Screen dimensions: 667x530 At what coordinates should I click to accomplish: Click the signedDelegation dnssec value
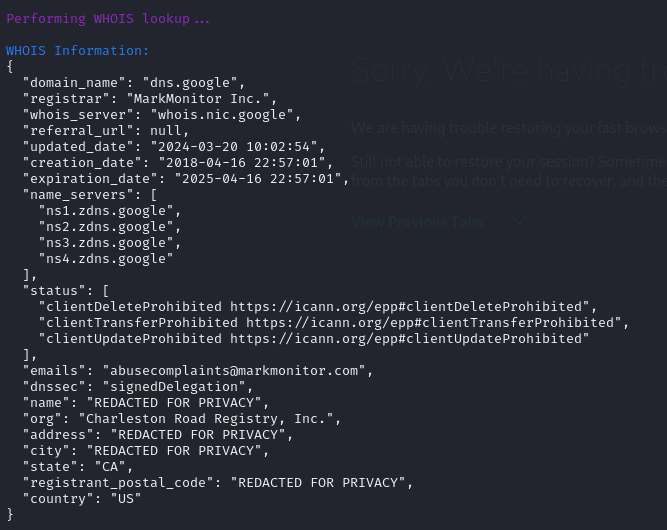pyautogui.click(x=174, y=387)
